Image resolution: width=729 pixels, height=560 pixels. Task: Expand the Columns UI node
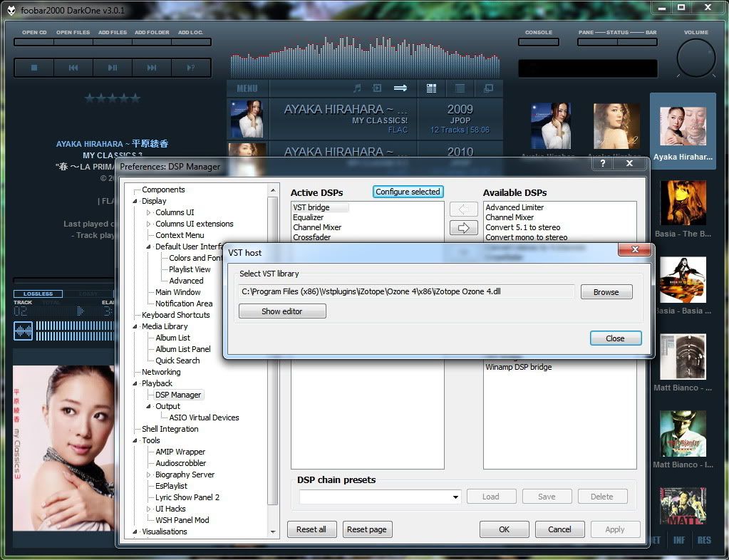click(x=148, y=212)
